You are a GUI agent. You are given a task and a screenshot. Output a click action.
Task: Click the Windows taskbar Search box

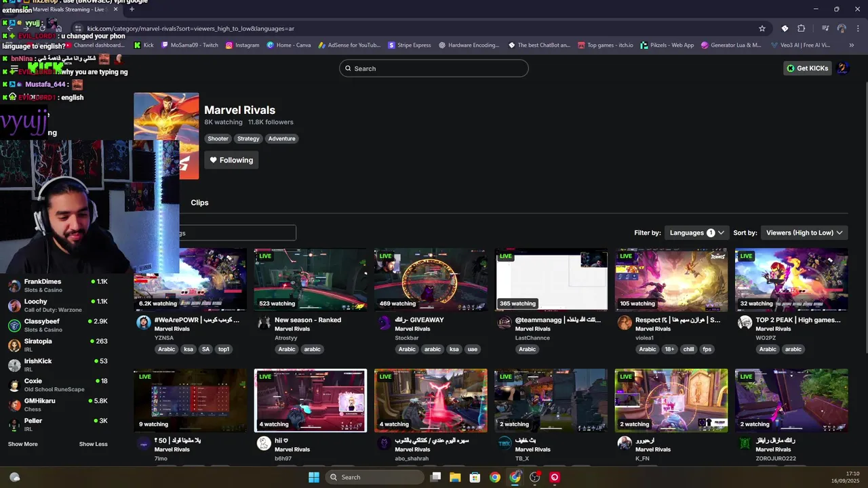point(373,477)
